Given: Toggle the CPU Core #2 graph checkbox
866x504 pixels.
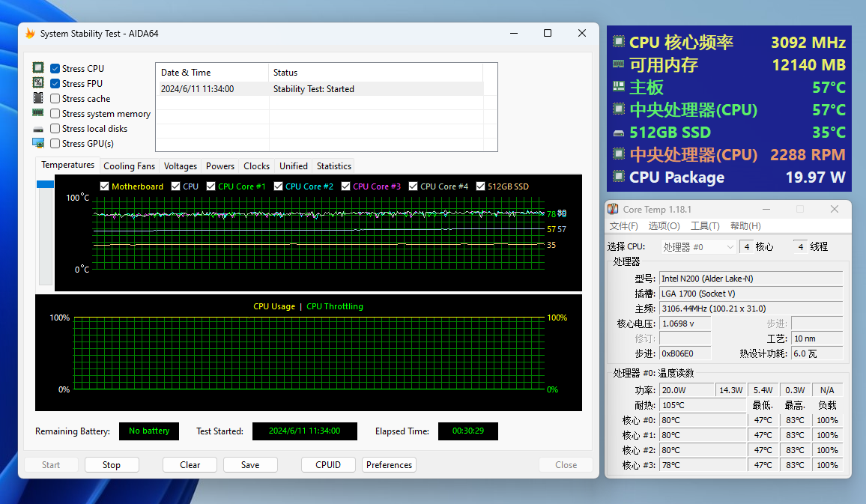Looking at the screenshot, I should tap(279, 186).
